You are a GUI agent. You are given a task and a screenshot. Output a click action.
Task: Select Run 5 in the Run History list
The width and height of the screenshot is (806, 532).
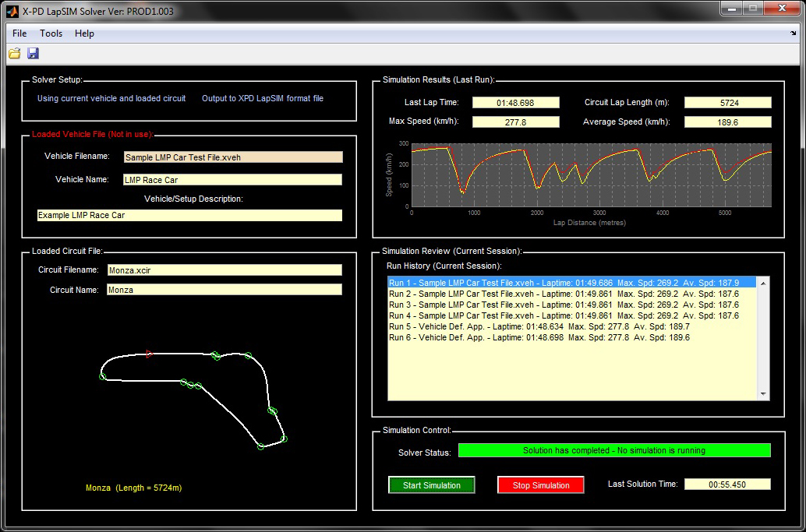[x=539, y=327]
